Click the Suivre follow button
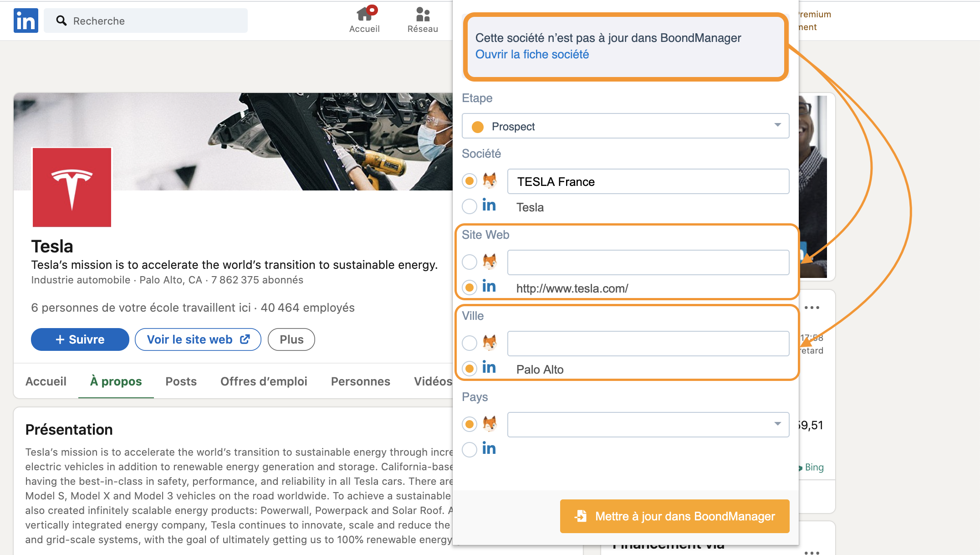Viewport: 980px width, 555px height. point(80,339)
